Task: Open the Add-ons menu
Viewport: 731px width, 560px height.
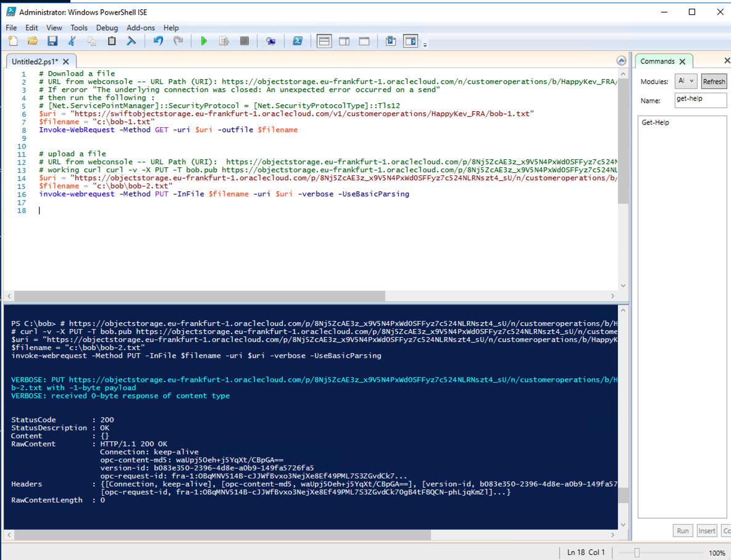Action: click(x=141, y=28)
